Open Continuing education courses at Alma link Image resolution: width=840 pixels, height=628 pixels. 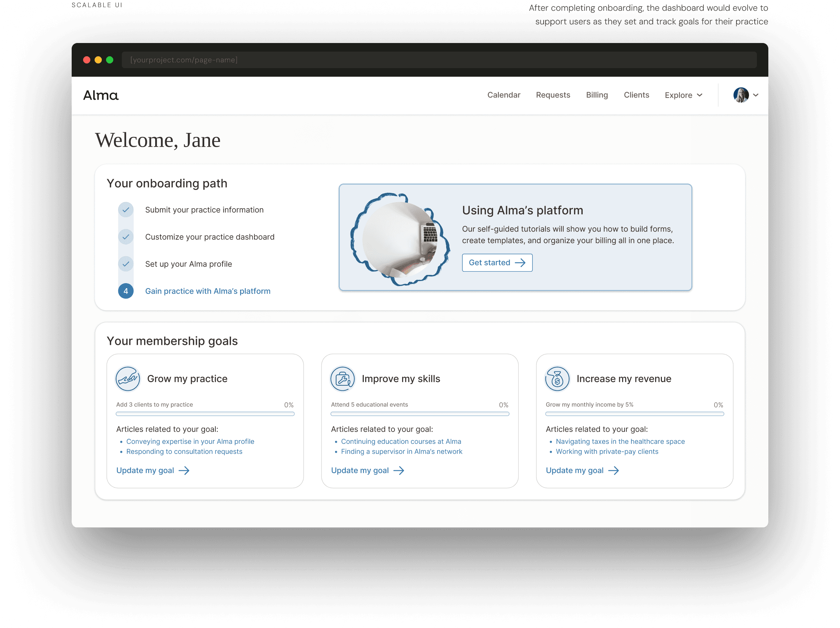[x=401, y=442]
